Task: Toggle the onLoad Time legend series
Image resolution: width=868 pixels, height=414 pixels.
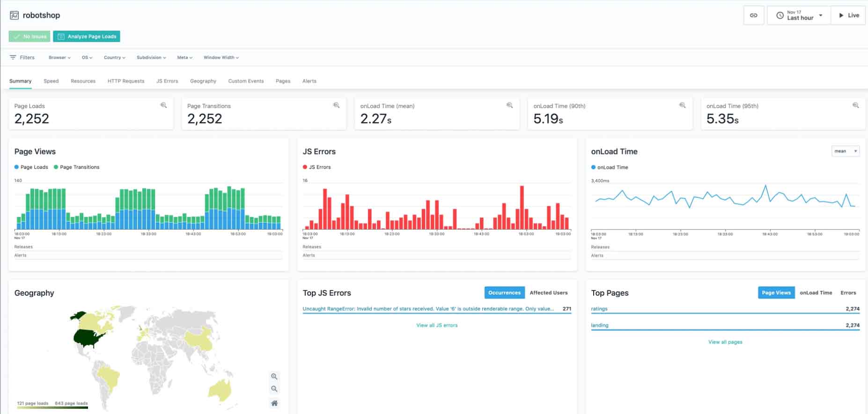Action: (610, 167)
